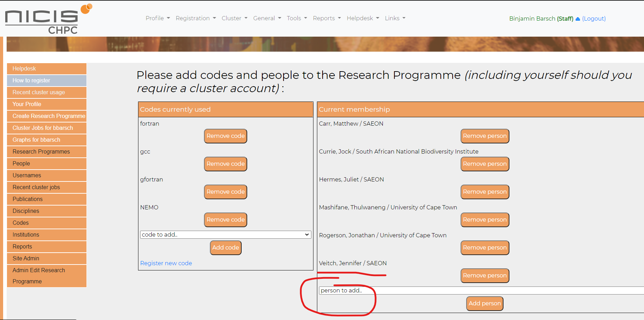This screenshot has width=644, height=320.
Task: Click the Register new code link
Action: click(166, 263)
